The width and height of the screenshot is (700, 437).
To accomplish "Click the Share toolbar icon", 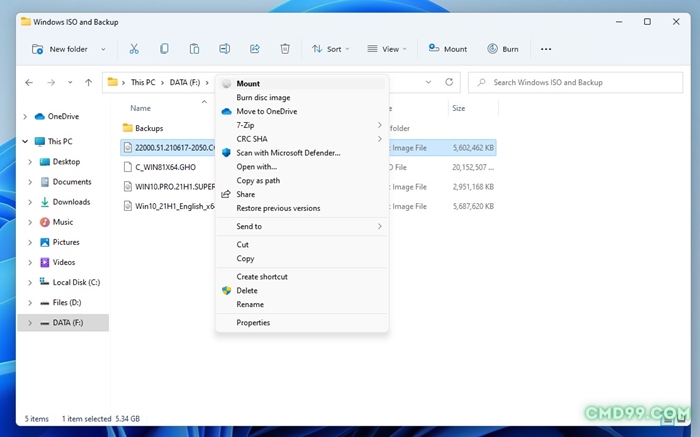I will click(255, 49).
